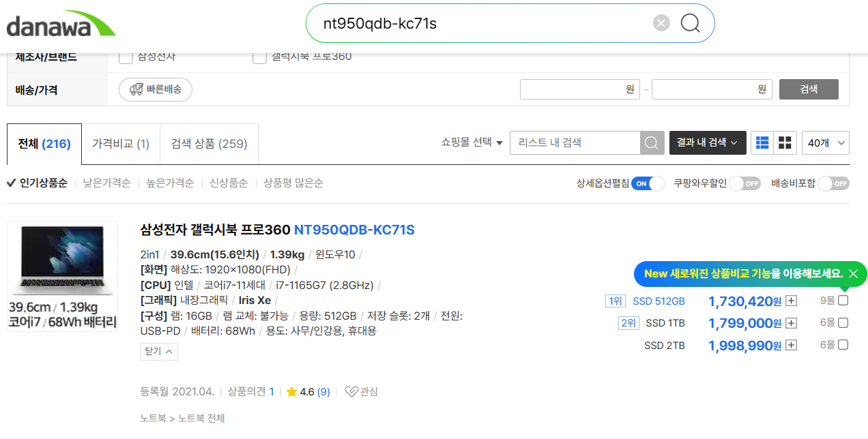Click 9몰 seller count link
868x439 pixels.
click(827, 301)
